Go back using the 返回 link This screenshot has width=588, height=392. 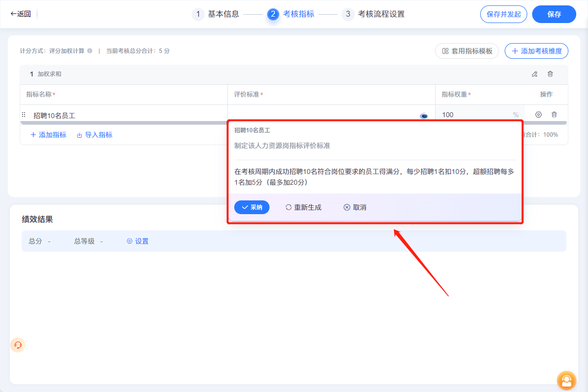click(21, 14)
